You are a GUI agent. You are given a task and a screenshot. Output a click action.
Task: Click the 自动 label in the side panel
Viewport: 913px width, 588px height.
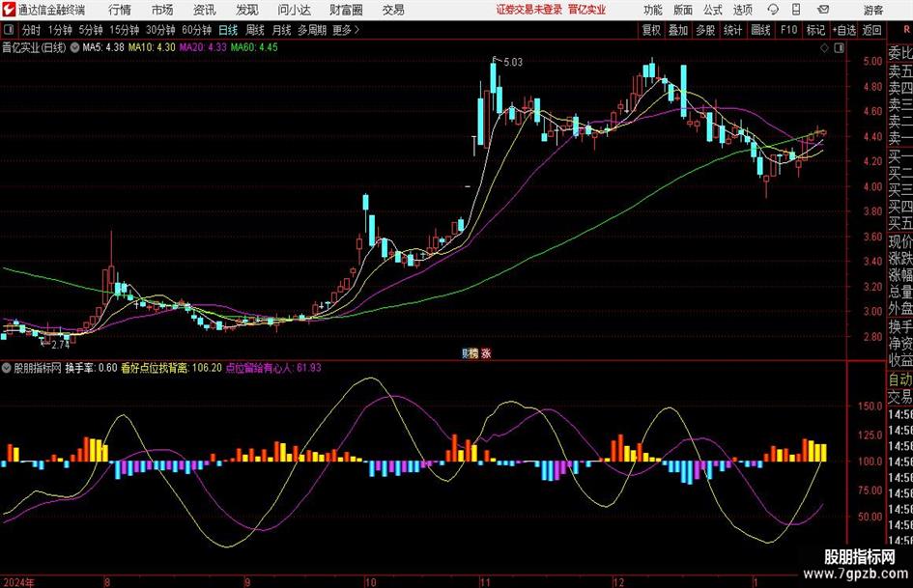(x=900, y=379)
